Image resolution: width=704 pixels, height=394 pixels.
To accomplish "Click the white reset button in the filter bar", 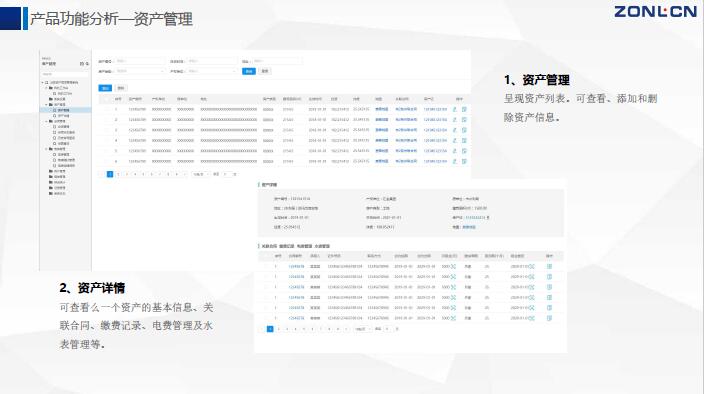I will pyautogui.click(x=265, y=71).
